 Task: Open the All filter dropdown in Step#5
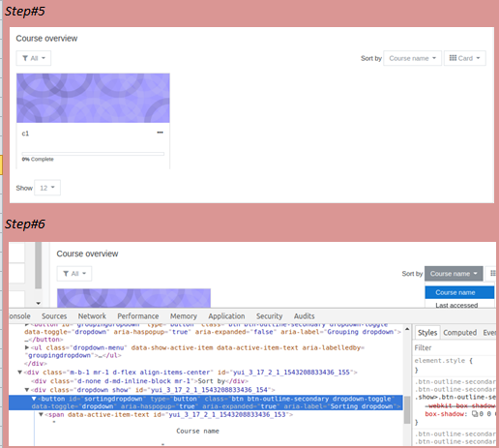tap(34, 58)
